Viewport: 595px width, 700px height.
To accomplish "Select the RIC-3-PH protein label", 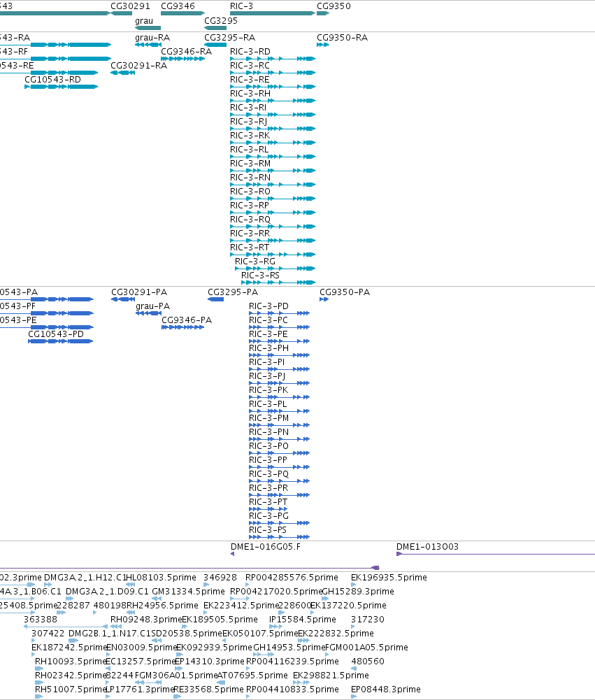I will click(268, 348).
